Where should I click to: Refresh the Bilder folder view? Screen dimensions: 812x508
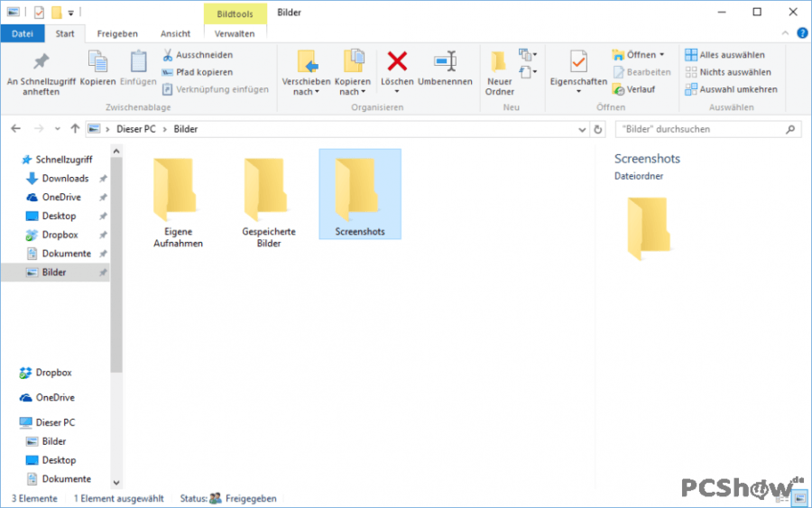[598, 129]
